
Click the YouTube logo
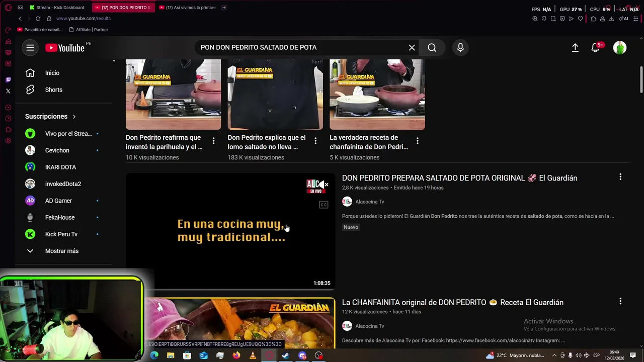click(x=65, y=48)
